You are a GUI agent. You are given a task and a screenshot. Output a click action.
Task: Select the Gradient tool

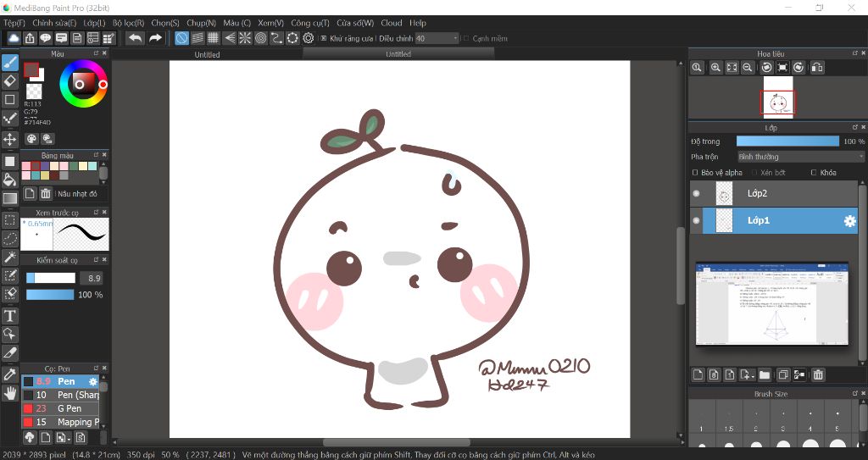tap(10, 198)
